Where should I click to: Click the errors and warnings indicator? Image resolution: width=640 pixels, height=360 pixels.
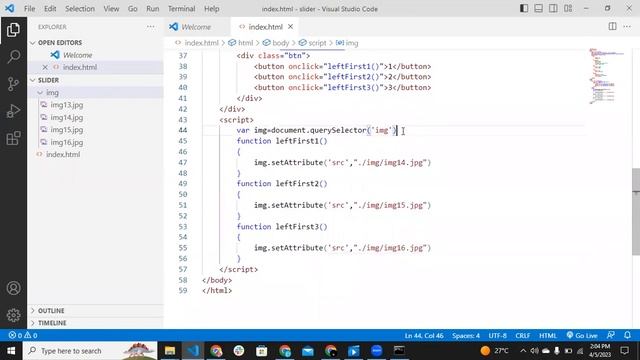pyautogui.click(x=23, y=336)
